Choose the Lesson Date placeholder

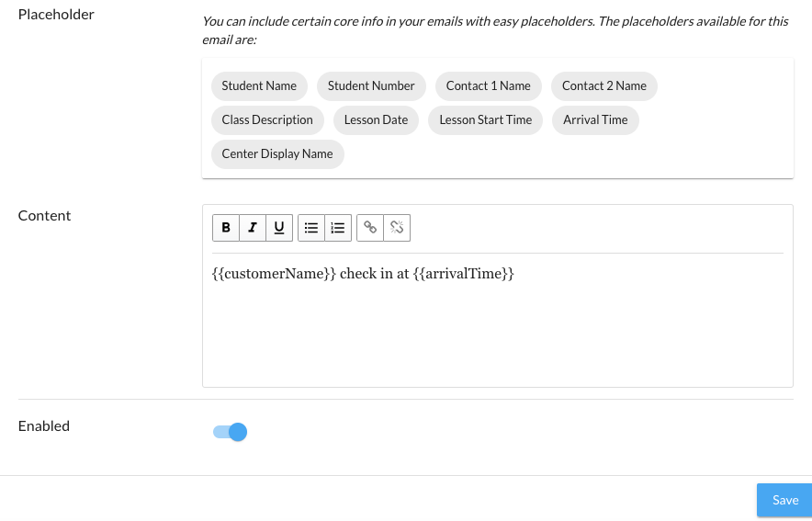pos(376,119)
